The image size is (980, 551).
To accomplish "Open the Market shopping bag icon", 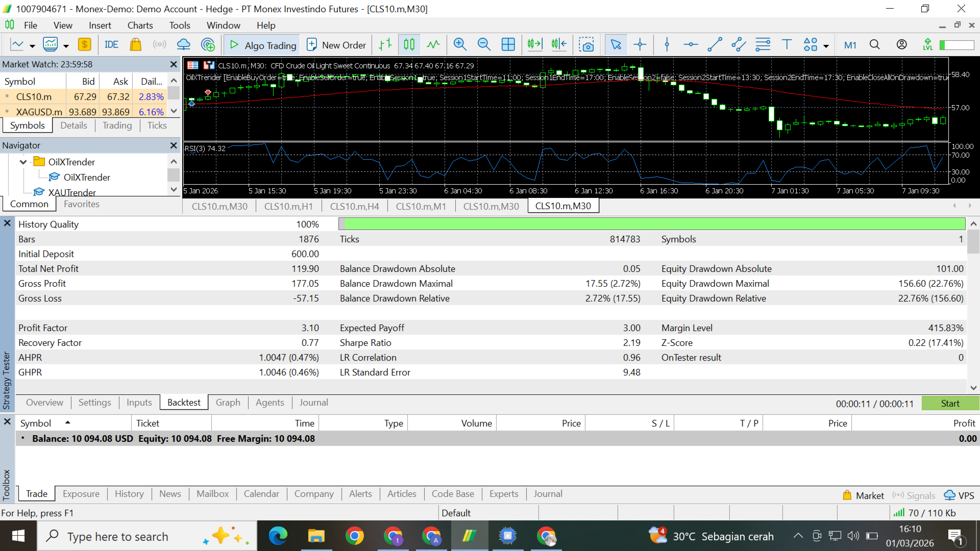I will (135, 45).
